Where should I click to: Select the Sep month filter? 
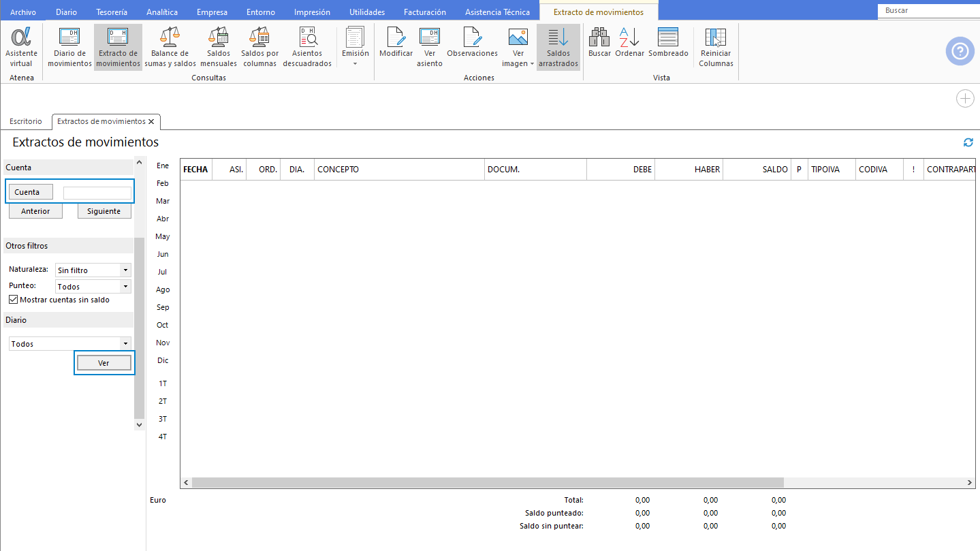pyautogui.click(x=163, y=307)
